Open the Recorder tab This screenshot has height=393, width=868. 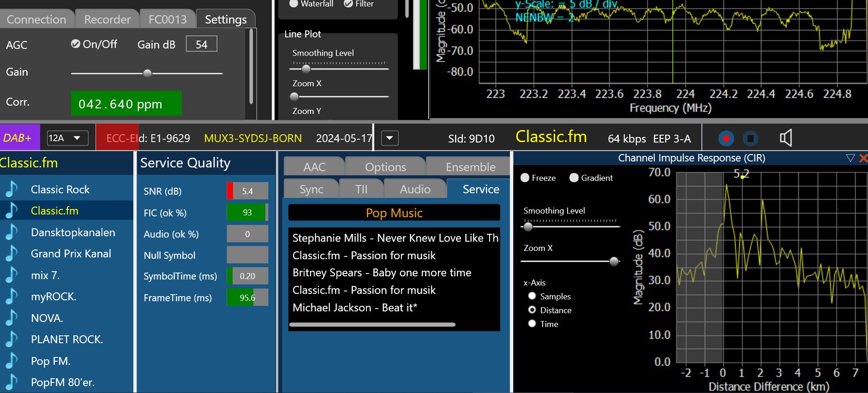[x=107, y=19]
